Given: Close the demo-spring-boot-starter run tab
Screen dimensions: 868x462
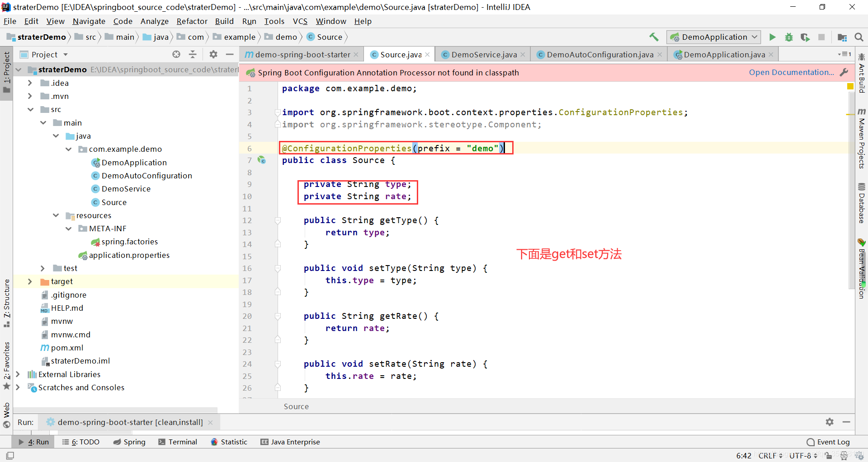Looking at the screenshot, I should pos(210,422).
